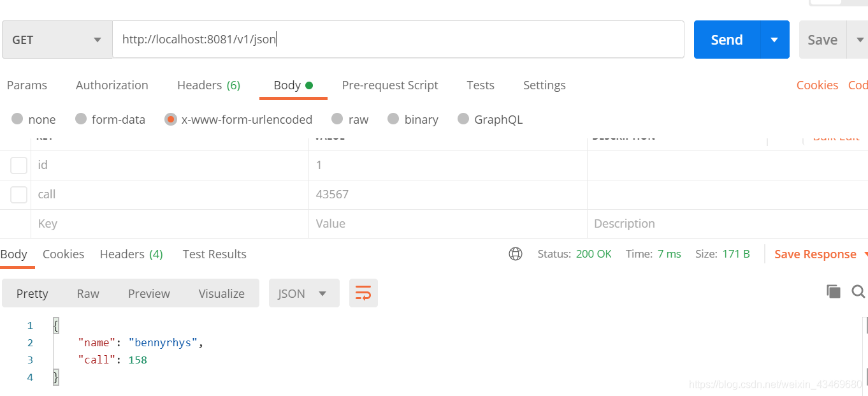Open the Test Results tab
This screenshot has height=396, width=868.
214,254
